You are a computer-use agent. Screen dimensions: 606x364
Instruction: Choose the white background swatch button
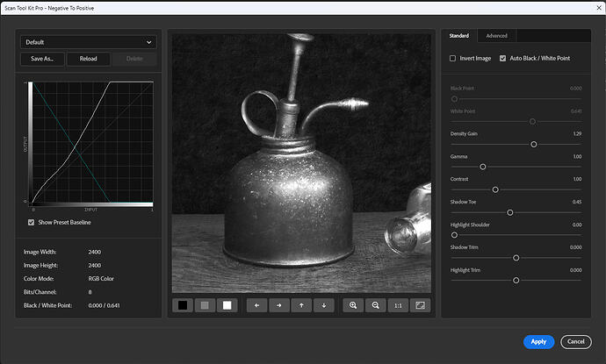tap(227, 305)
